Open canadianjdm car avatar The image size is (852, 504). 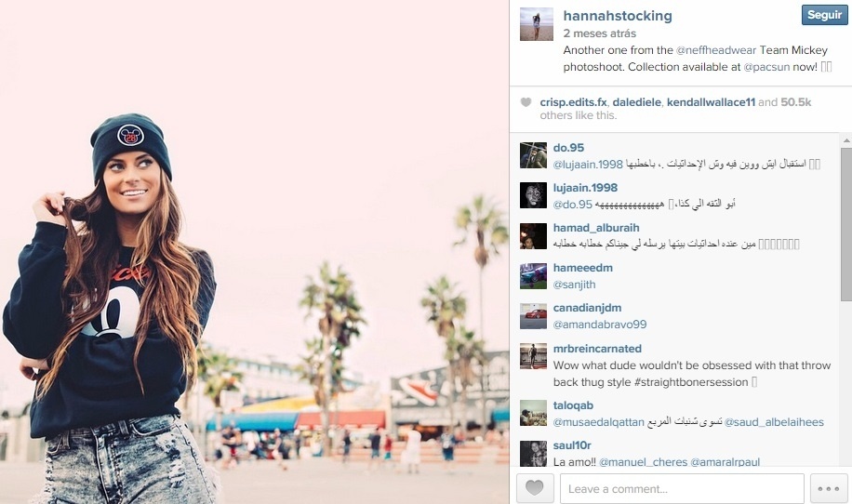[x=533, y=316]
